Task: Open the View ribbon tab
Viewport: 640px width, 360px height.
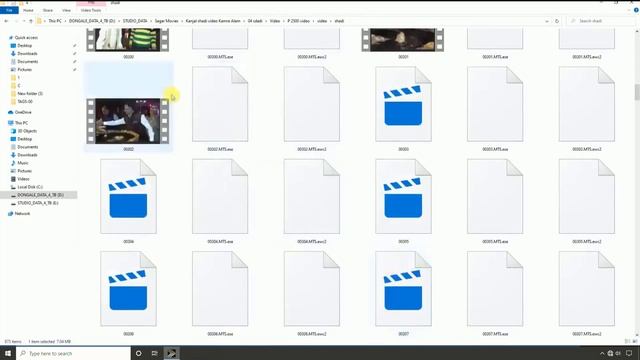Action: point(66,10)
